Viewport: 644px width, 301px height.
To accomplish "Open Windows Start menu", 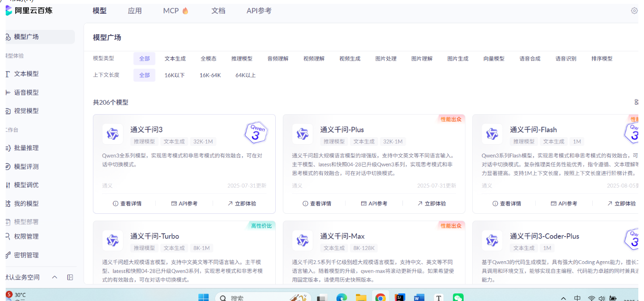I will click(x=203, y=297).
